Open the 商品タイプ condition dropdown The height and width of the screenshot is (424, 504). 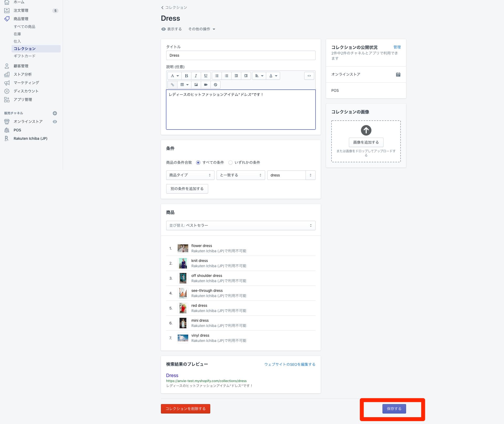pyautogui.click(x=190, y=175)
